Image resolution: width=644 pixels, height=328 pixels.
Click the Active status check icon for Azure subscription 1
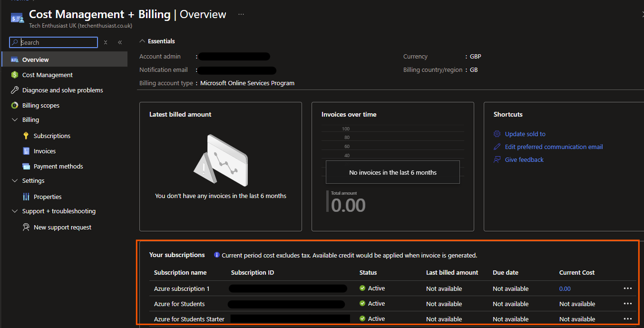[362, 288]
